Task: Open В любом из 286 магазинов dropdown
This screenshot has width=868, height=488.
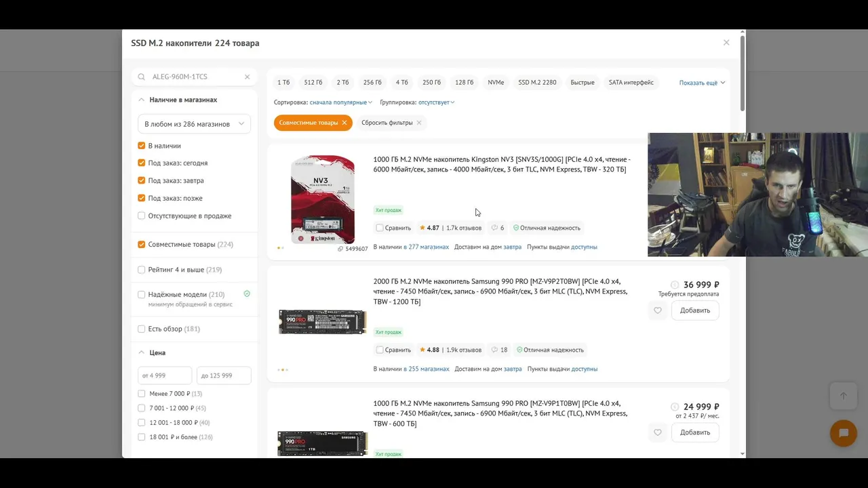Action: pyautogui.click(x=194, y=124)
